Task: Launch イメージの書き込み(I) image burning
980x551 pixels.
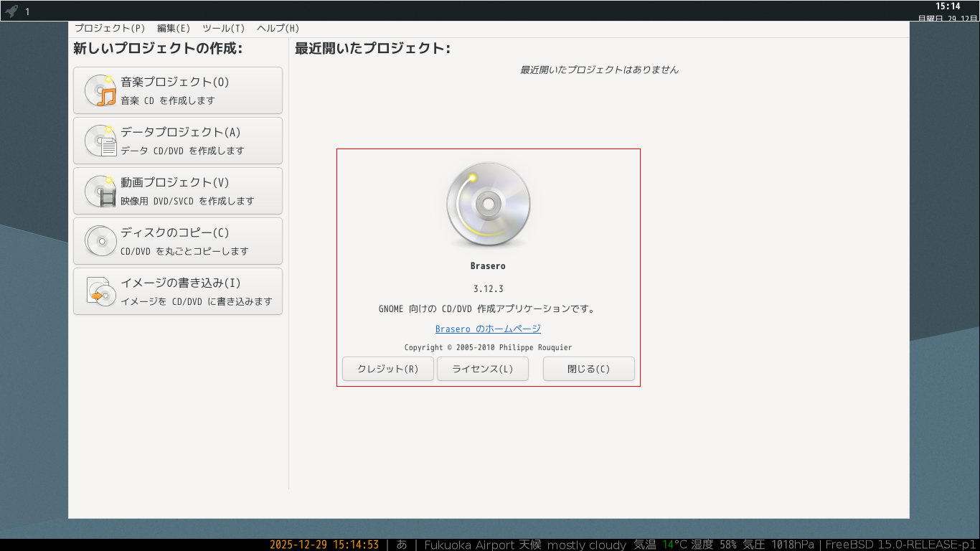Action: pos(178,291)
